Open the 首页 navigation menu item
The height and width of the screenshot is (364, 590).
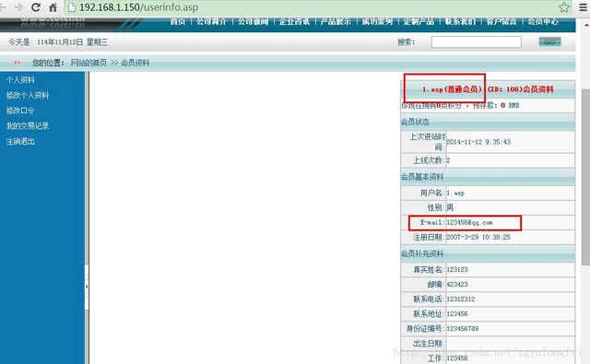pyautogui.click(x=178, y=21)
